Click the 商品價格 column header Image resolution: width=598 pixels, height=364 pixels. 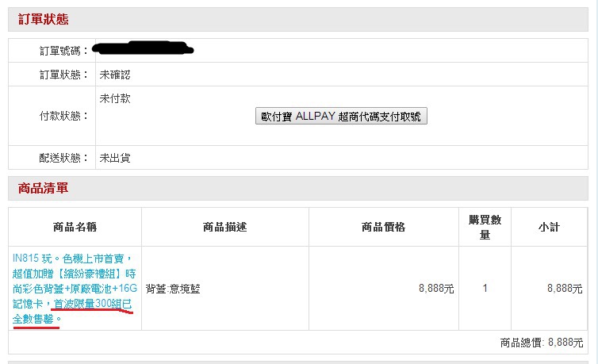tap(383, 227)
